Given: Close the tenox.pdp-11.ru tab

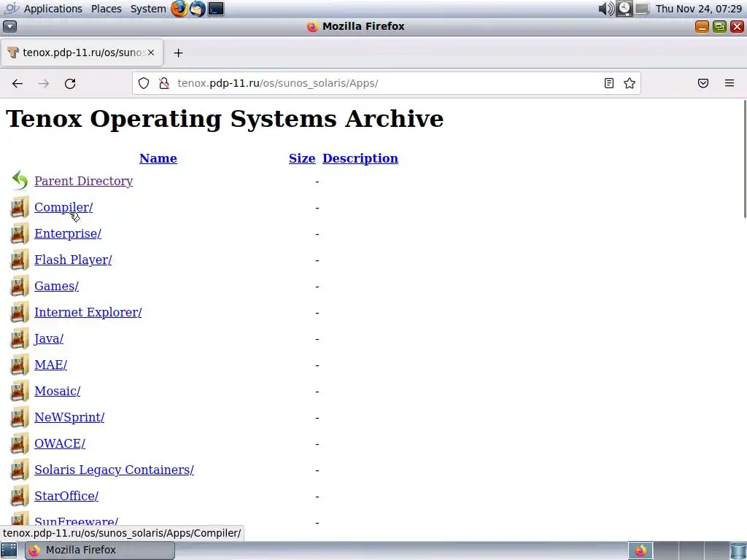Looking at the screenshot, I should click(x=151, y=52).
